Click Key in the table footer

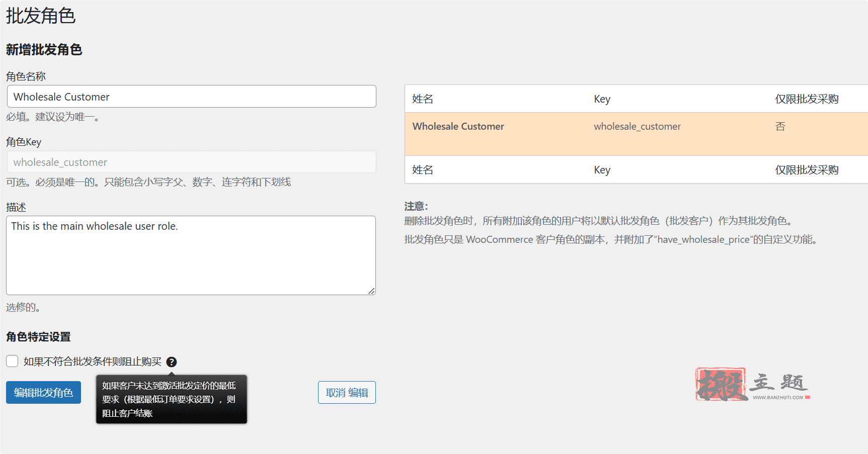tap(602, 170)
